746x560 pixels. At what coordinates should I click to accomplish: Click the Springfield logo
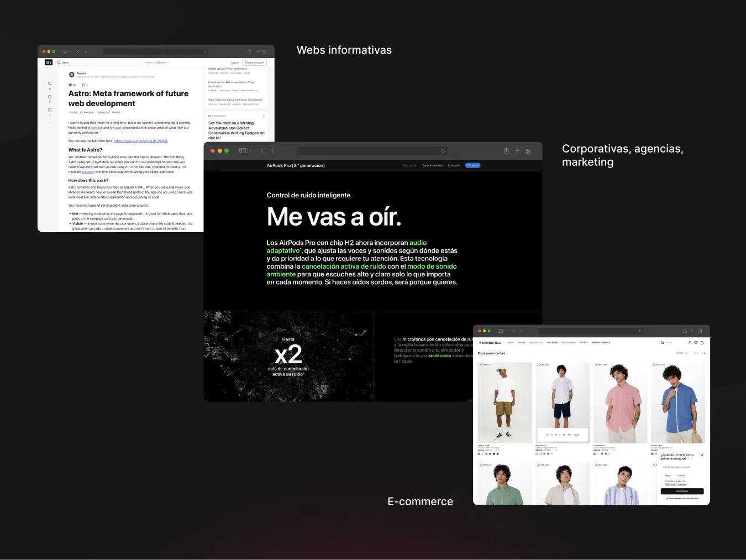click(x=490, y=343)
